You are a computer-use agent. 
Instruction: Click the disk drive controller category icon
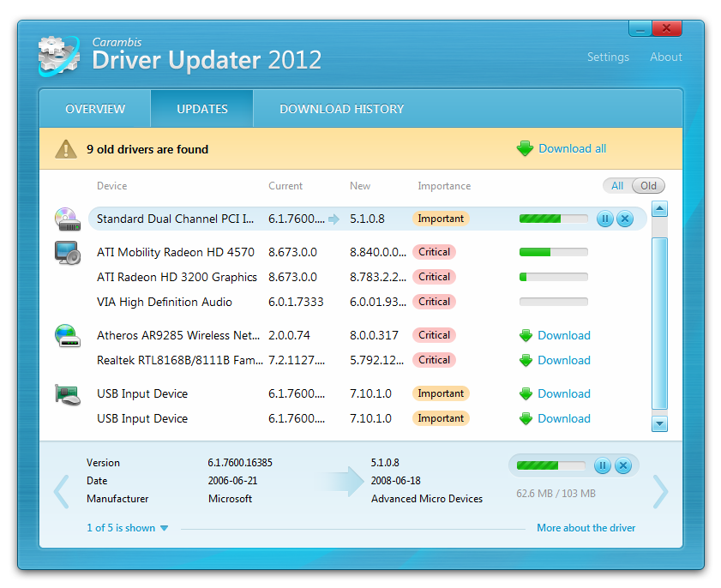67,219
